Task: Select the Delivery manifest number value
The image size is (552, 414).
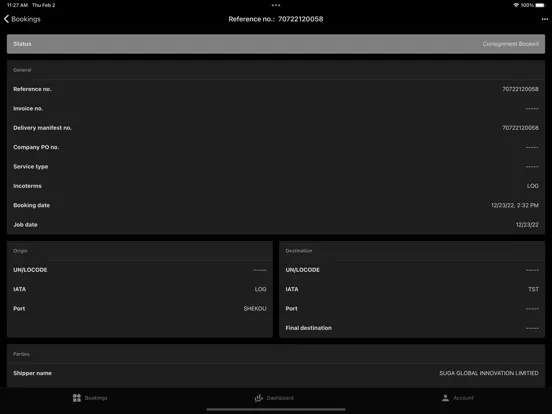Action: [x=520, y=128]
